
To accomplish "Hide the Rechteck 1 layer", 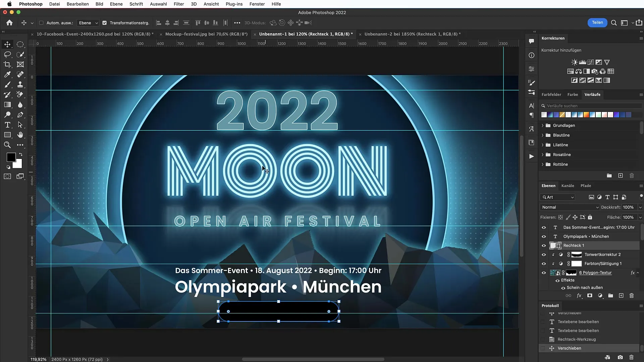I will (x=544, y=246).
